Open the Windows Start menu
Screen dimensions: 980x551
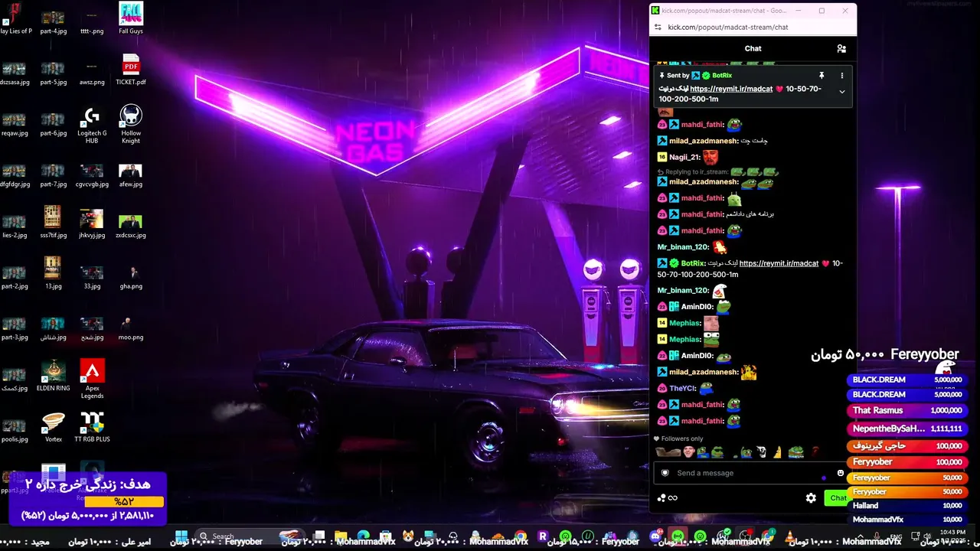[x=181, y=536]
